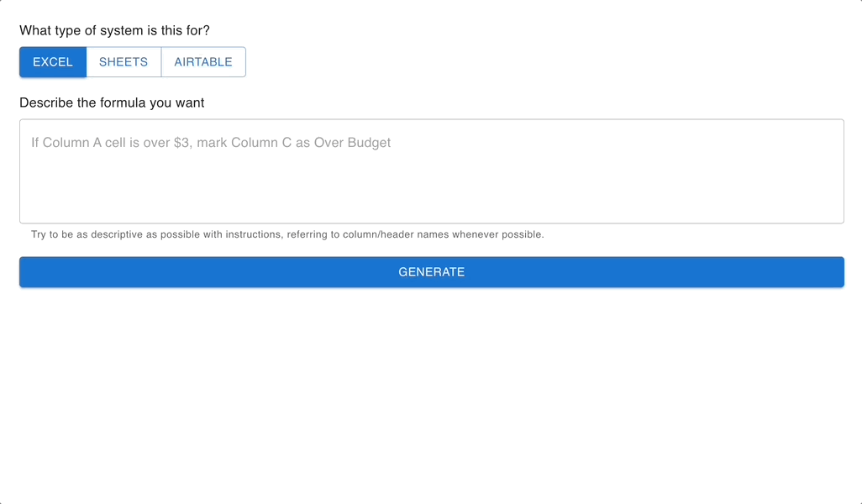Click the rightmost AIRTABLE segment
Image resolution: width=862 pixels, height=504 pixels.
(x=203, y=62)
